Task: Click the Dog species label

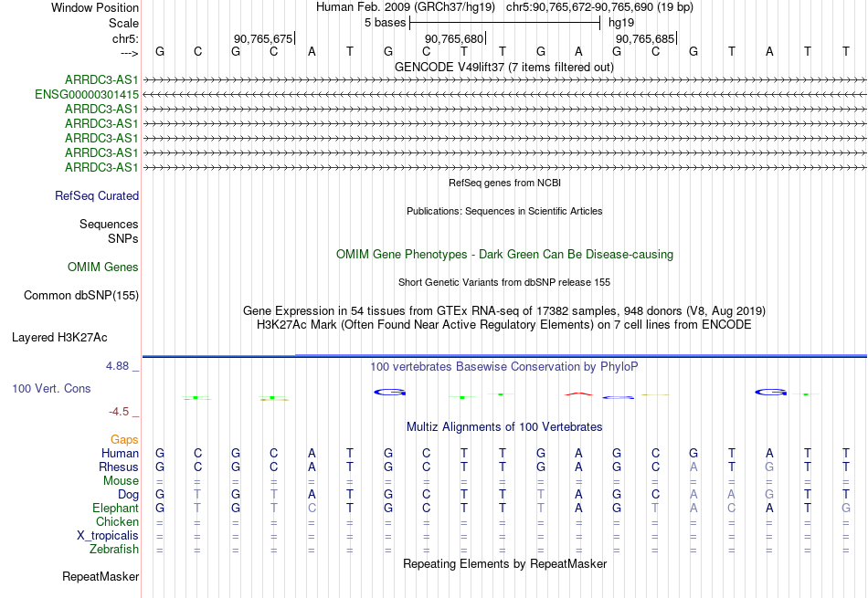Action: pos(129,495)
